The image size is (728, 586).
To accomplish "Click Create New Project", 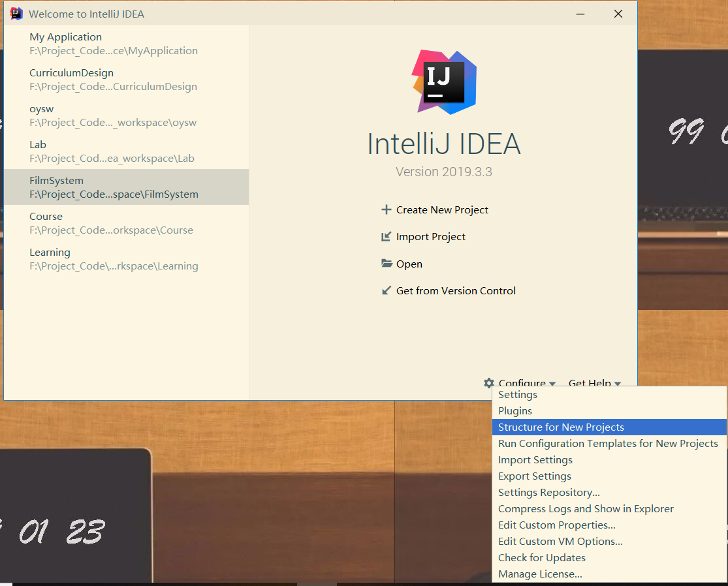I will (442, 209).
